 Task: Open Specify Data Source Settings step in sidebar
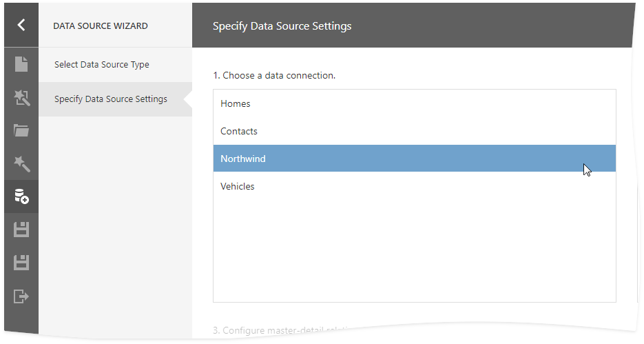[111, 99]
